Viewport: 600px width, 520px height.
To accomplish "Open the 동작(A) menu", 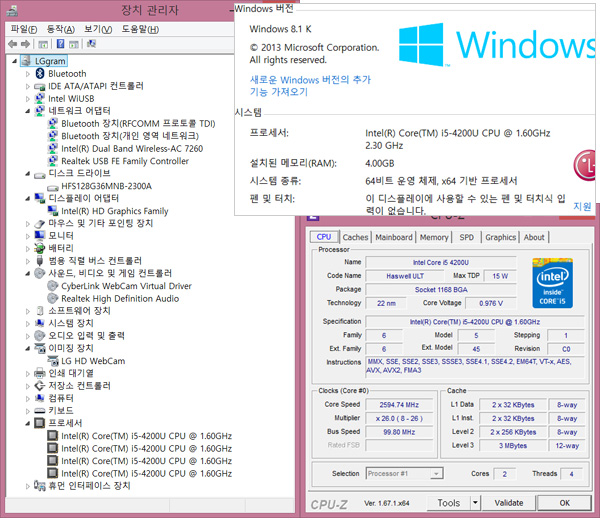I will 60,29.
